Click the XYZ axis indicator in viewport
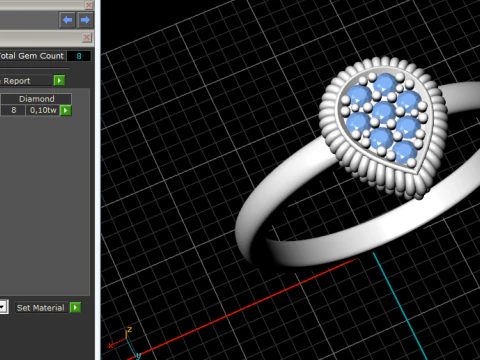The width and height of the screenshot is (480, 360). point(125,342)
